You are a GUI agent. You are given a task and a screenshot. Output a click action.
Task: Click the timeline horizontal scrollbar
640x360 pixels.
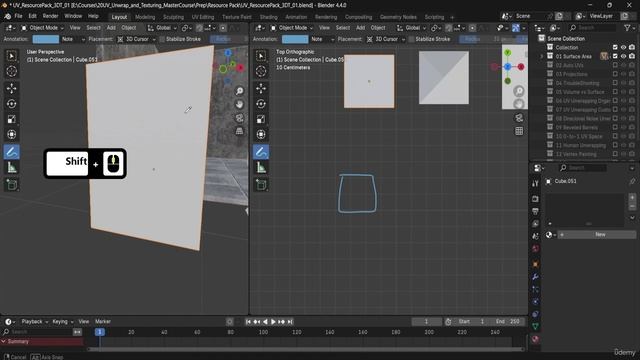pyautogui.click(x=306, y=349)
